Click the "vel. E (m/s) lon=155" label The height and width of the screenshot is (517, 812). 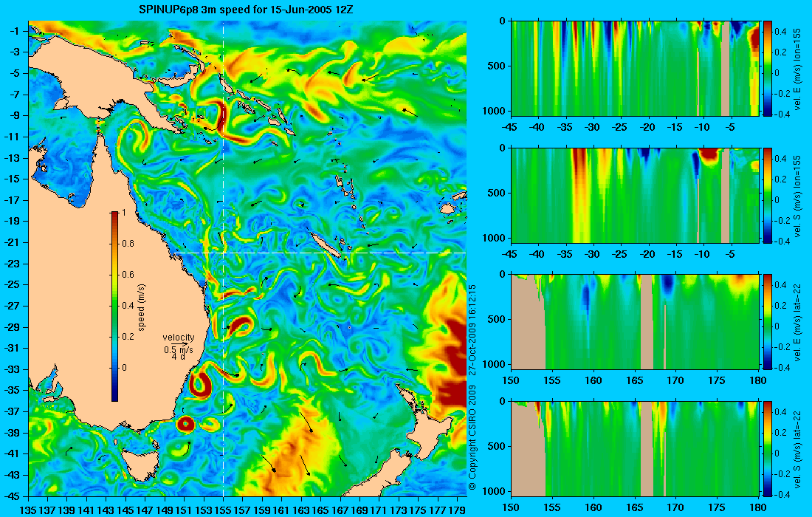pyautogui.click(x=798, y=69)
